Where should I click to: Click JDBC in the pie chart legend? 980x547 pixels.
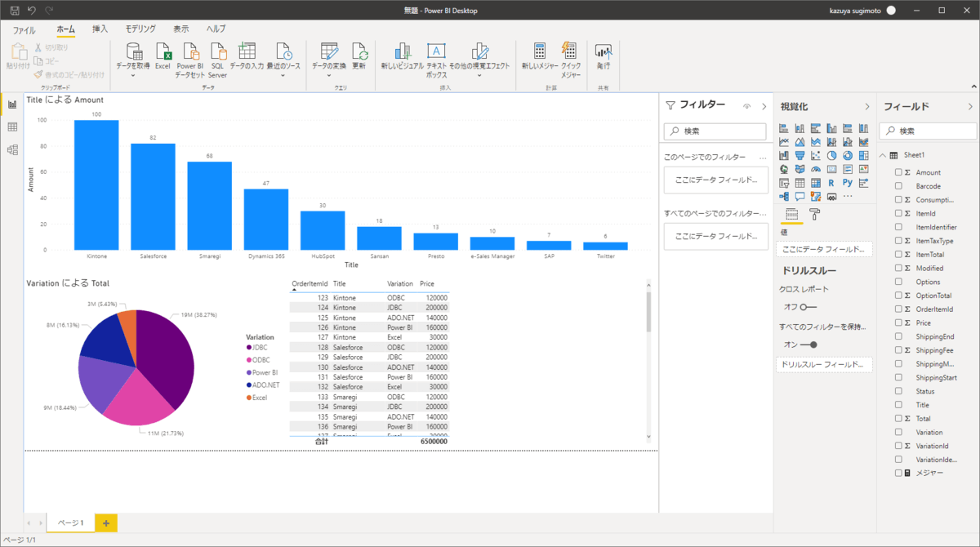pos(260,348)
